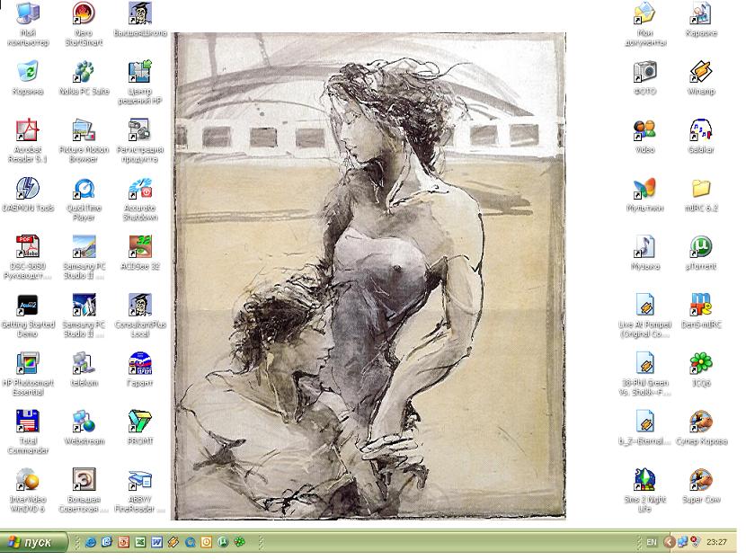This screenshot has height=560, width=746.
Task: Open the Nero StartSmart shortcut
Action: tap(84, 14)
